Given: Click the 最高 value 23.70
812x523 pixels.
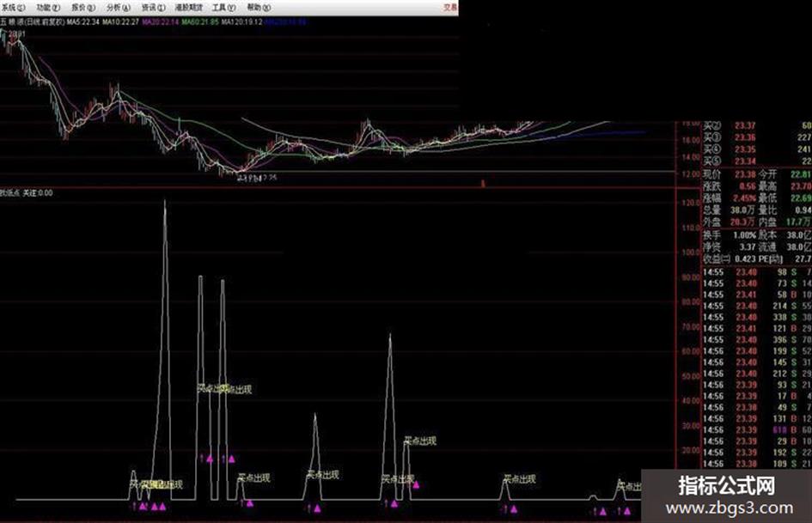Looking at the screenshot, I should click(x=801, y=185).
